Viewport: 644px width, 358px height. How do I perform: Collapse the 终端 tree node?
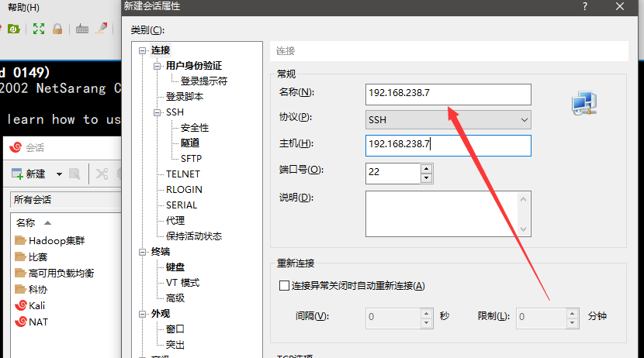point(143,252)
